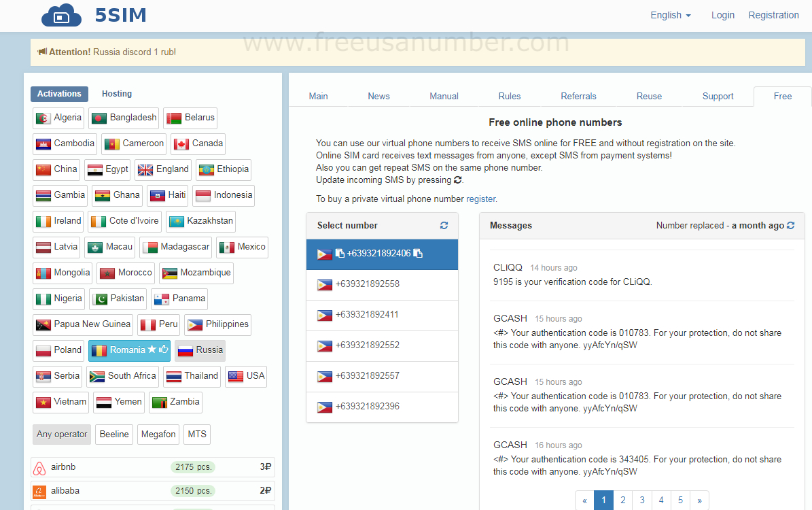Go to messages page 3
Image resolution: width=812 pixels, height=510 pixels.
[642, 500]
